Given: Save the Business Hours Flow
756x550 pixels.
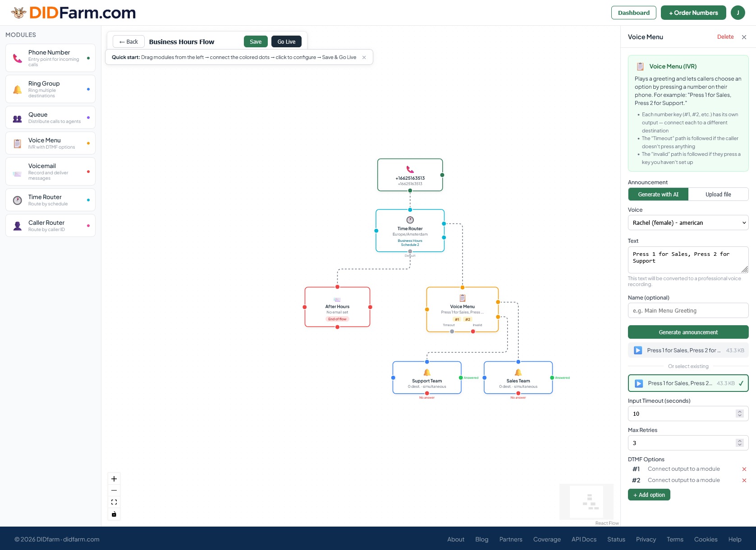Looking at the screenshot, I should (x=255, y=41).
